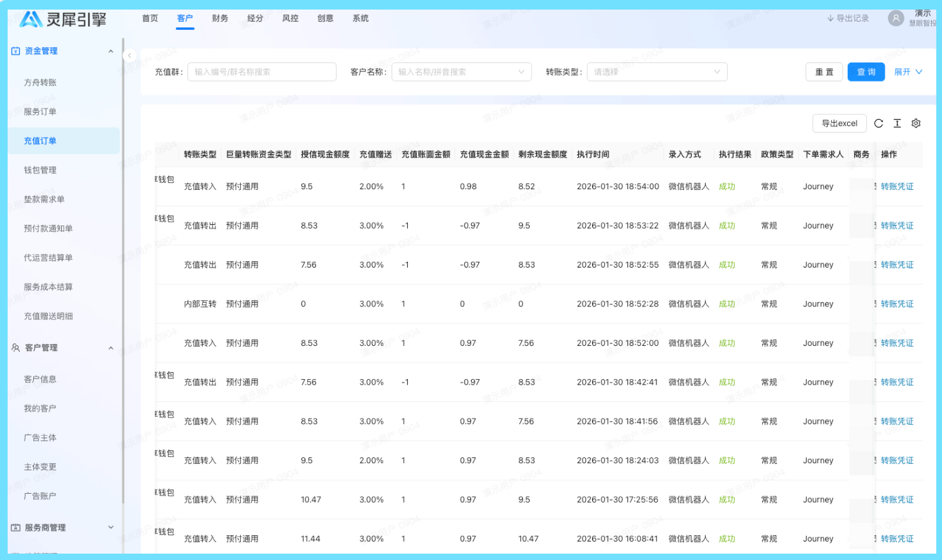Open 转账凭证 for the 18:52:28 row
This screenshot has width=942, height=560.
[x=897, y=304]
